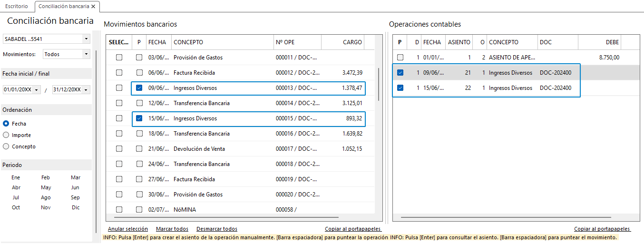Choose the May period

[46, 187]
